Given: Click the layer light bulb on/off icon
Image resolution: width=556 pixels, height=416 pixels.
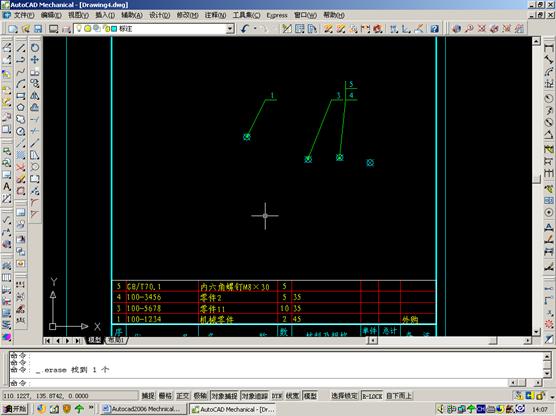Looking at the screenshot, I should click(x=79, y=29).
